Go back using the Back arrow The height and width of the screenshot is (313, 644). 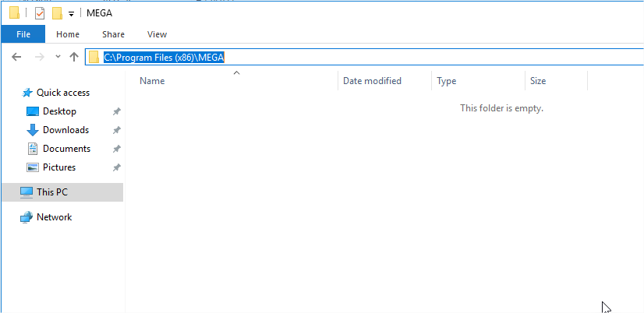[16, 57]
